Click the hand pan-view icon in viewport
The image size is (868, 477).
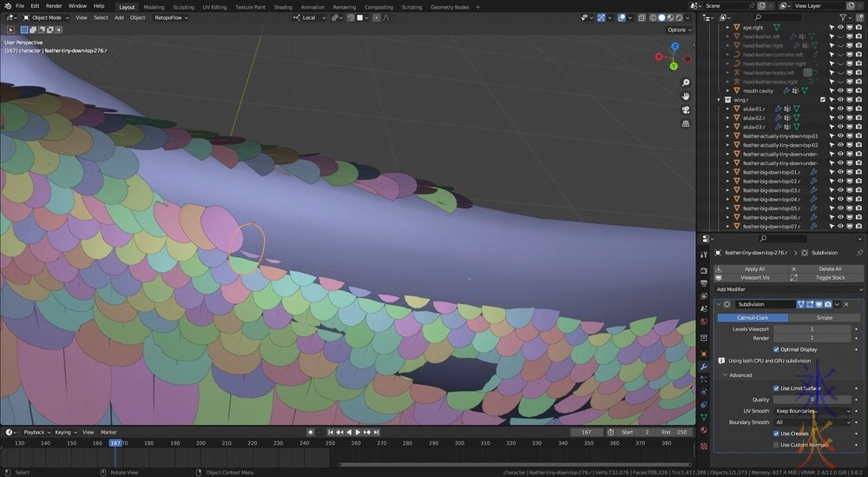tap(686, 96)
